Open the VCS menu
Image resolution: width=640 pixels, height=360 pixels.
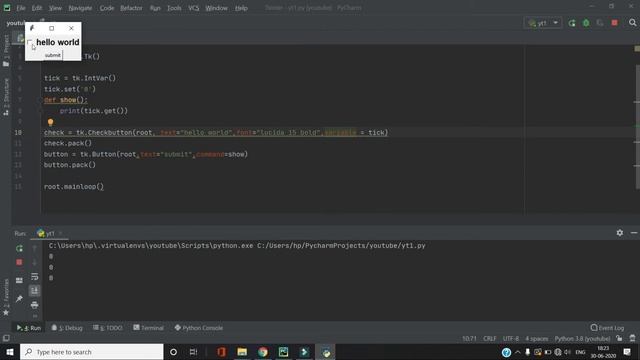coord(193,8)
